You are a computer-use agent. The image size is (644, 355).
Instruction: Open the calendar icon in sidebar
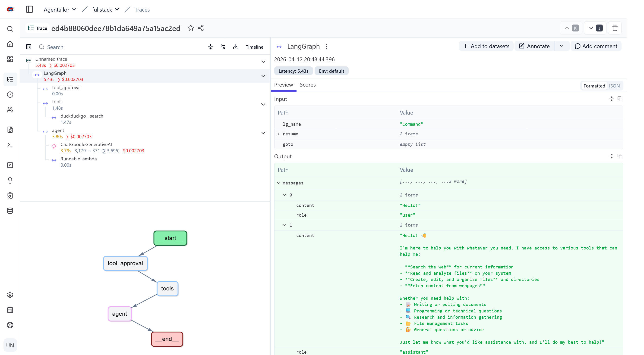(x=10, y=310)
